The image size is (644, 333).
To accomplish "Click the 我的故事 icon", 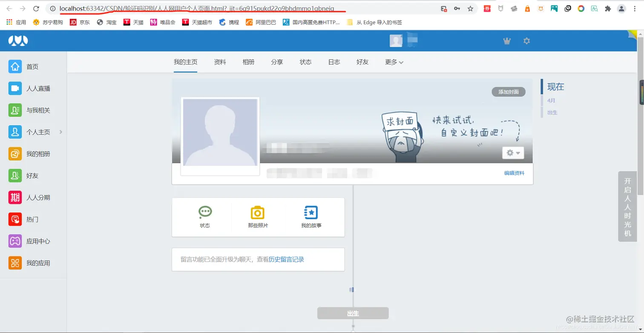I will (x=310, y=212).
